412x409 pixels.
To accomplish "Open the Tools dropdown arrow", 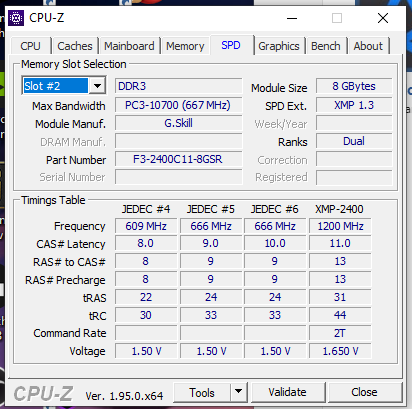I will pos(238,391).
